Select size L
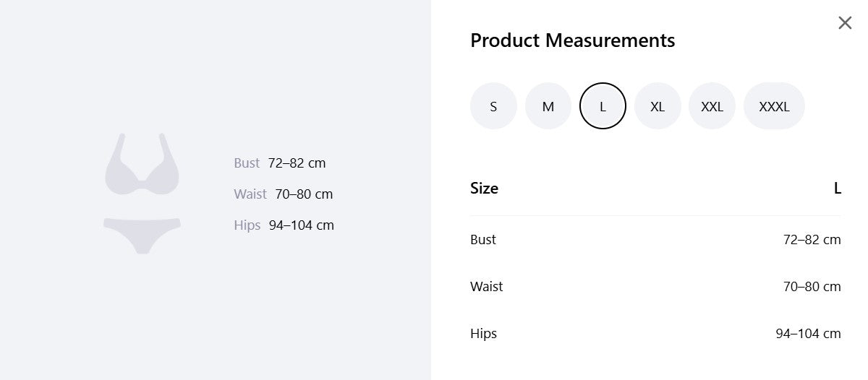This screenshot has width=868, height=380. click(x=603, y=106)
